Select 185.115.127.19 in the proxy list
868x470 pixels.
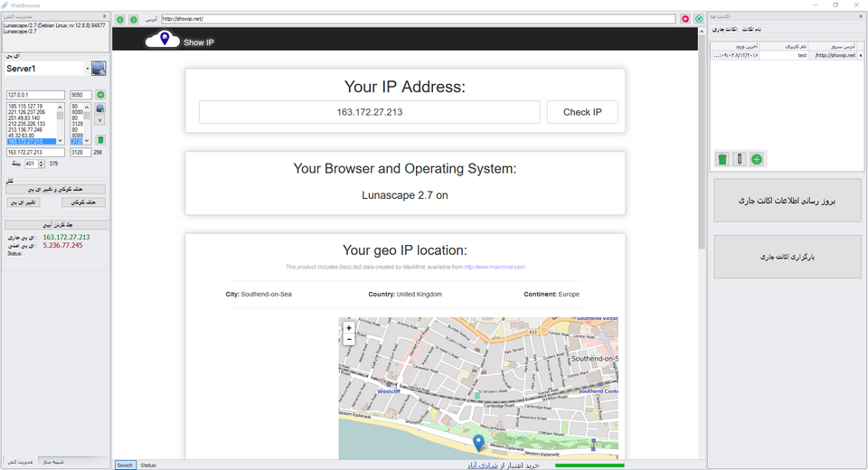point(32,107)
